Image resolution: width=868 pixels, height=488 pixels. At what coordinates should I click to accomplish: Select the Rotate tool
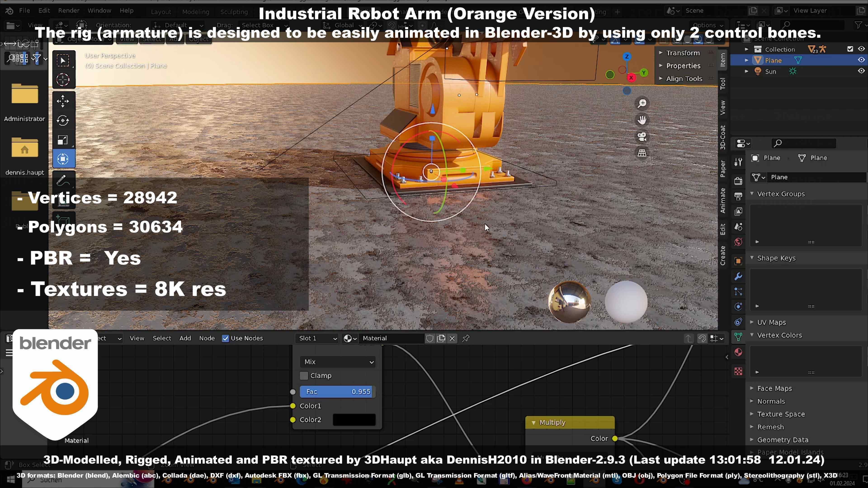point(63,121)
